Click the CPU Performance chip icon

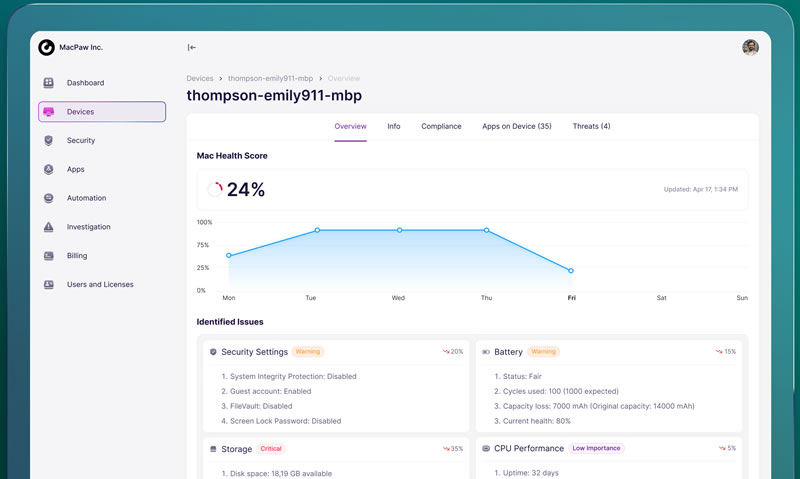pos(486,448)
